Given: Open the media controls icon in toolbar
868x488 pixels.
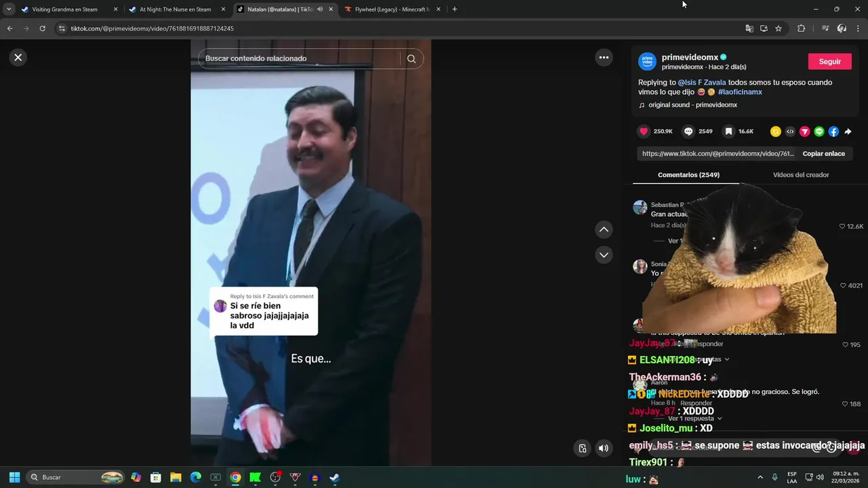Looking at the screenshot, I should tap(825, 28).
